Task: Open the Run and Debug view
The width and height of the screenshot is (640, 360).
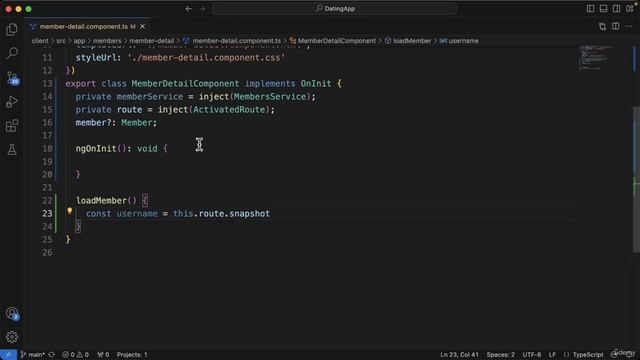Action: 12,102
